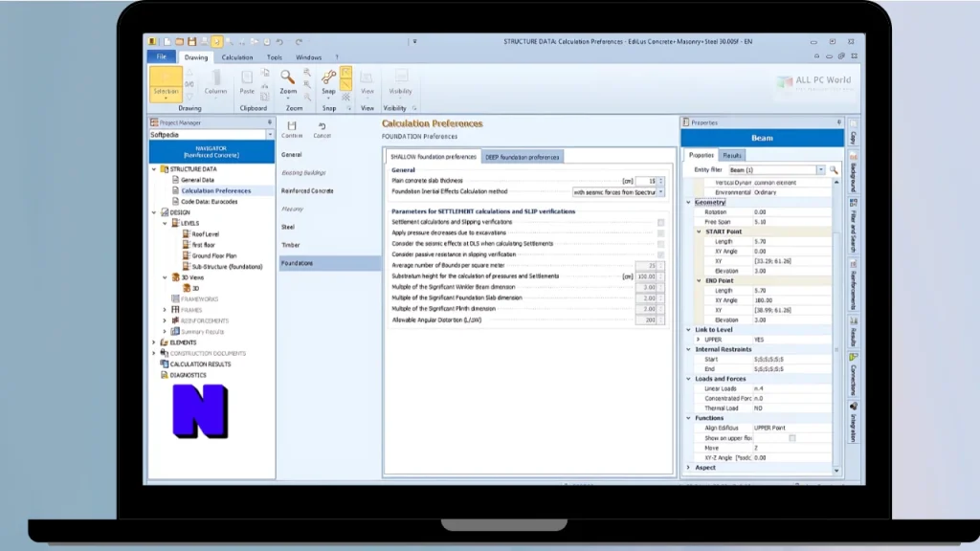The width and height of the screenshot is (980, 551).
Task: Collapse the DESIGN tree node
Action: pos(154,212)
